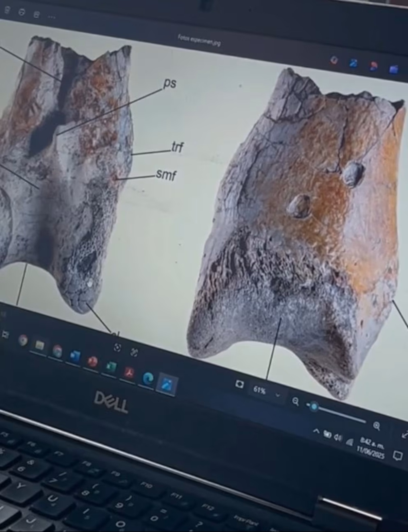Image resolution: width=408 pixels, height=532 pixels.
Task: Open File Explorer from the taskbar
Action: [x=40, y=345]
